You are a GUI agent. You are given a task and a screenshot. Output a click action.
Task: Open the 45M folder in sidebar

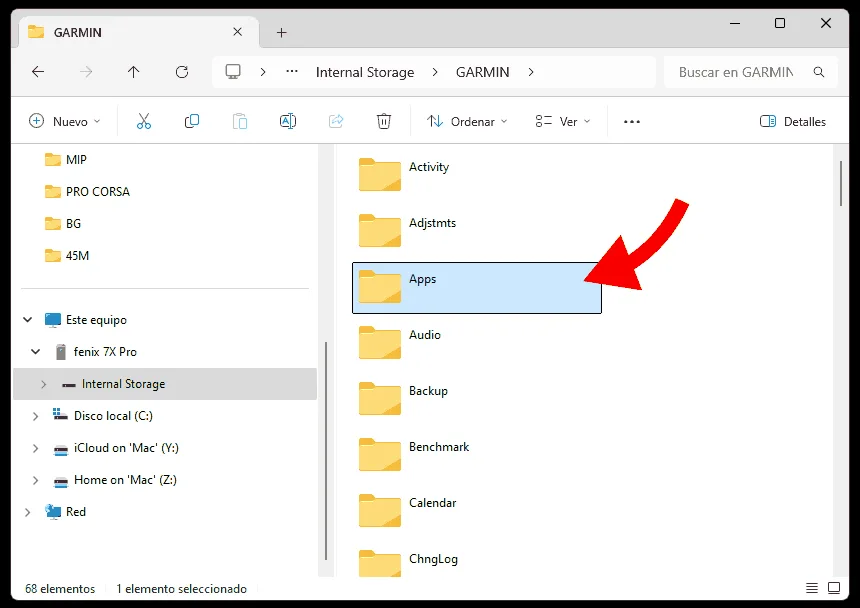pos(66,255)
